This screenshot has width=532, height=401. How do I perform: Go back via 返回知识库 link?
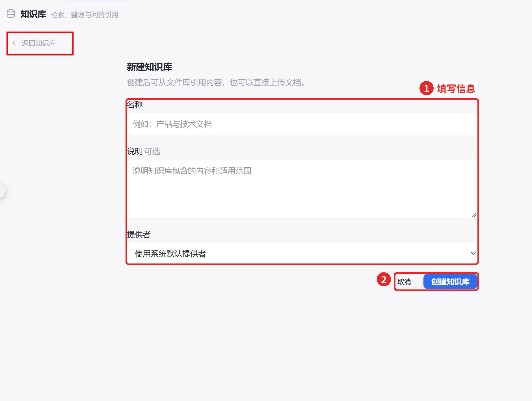coord(34,43)
